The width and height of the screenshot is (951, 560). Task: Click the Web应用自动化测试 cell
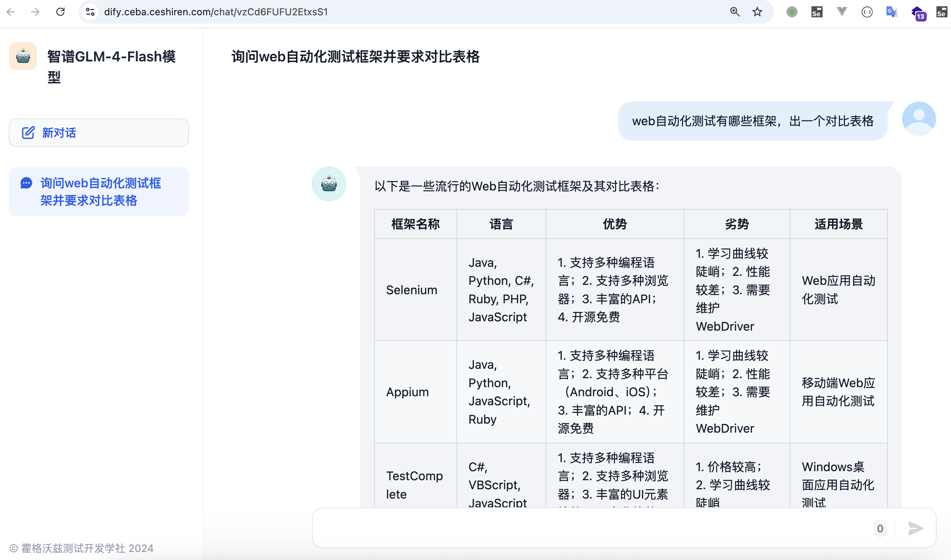(x=839, y=290)
